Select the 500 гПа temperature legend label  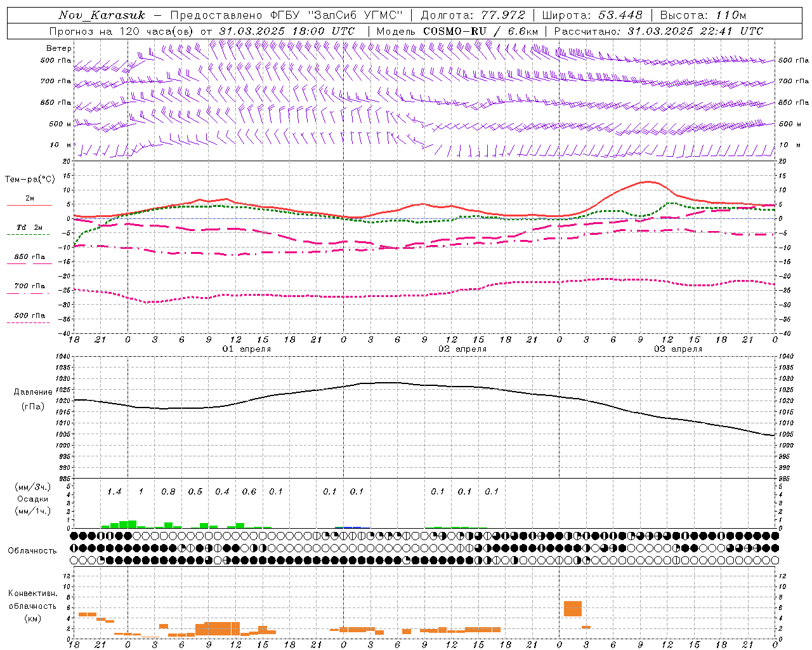click(x=30, y=315)
